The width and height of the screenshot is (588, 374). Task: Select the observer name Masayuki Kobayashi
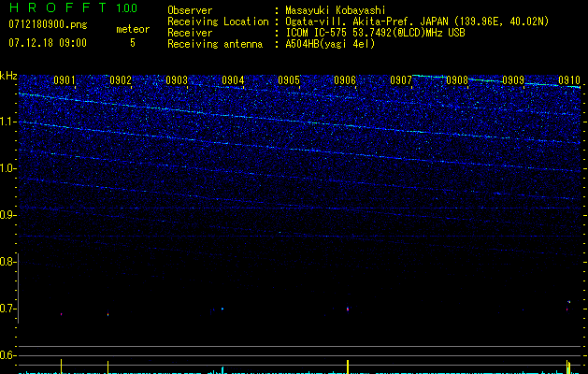click(336, 10)
